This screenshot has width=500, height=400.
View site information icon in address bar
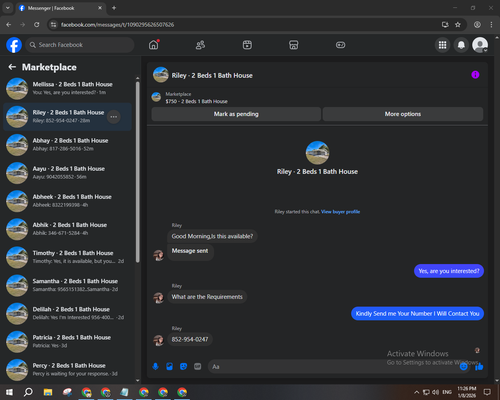coord(53,25)
